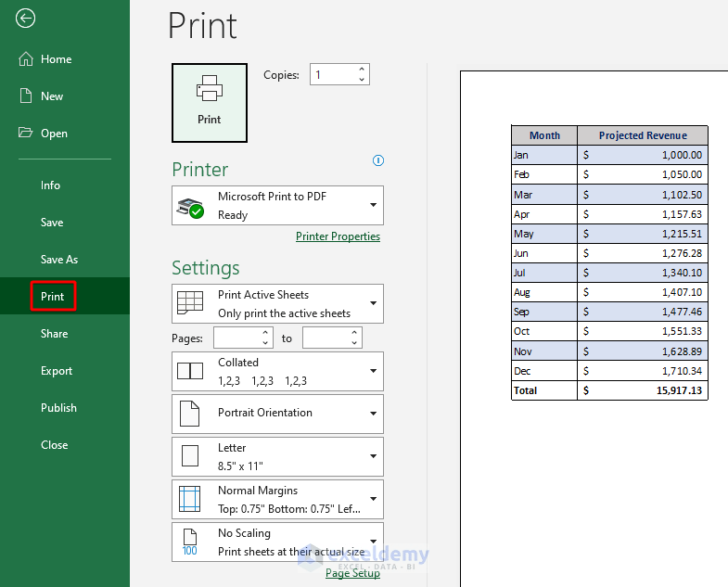Click the 1,628.89 value for Nov

(x=682, y=352)
